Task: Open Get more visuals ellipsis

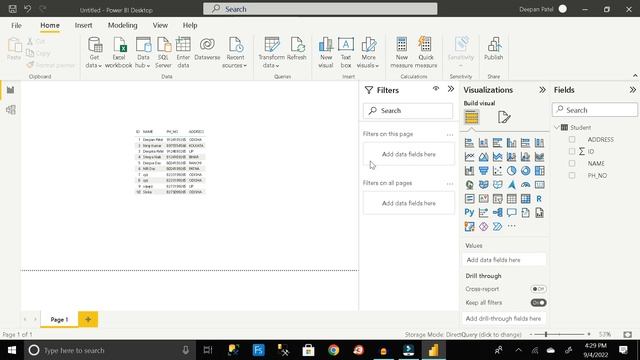Action: 511,227
